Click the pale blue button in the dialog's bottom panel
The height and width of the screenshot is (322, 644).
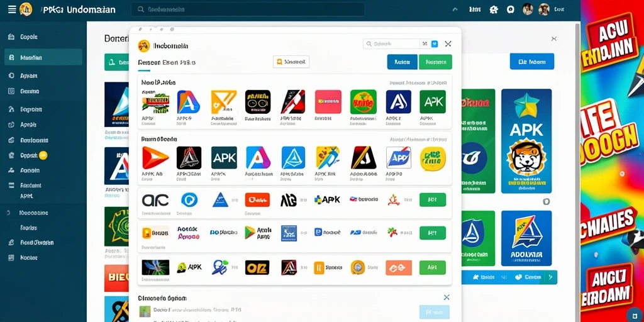tap(434, 312)
